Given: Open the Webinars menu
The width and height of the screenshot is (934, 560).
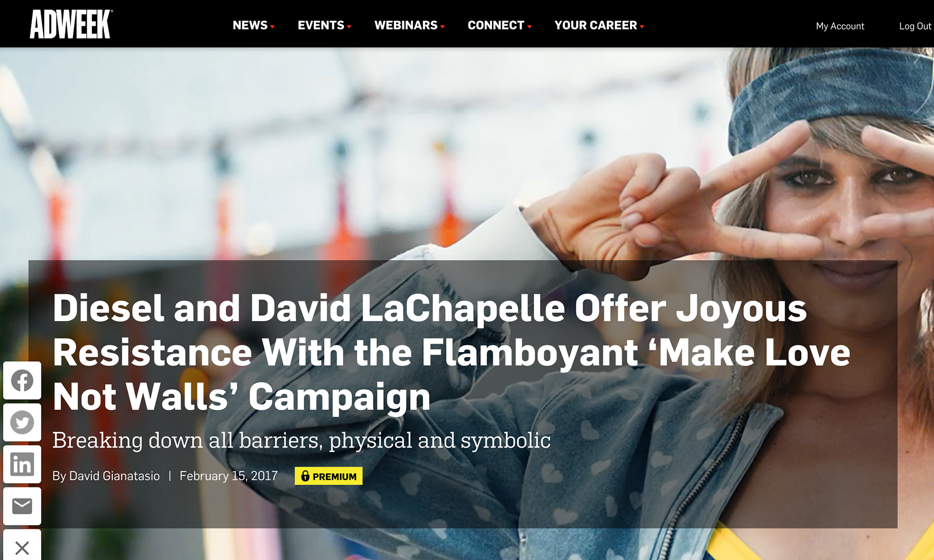Looking at the screenshot, I should pyautogui.click(x=406, y=25).
